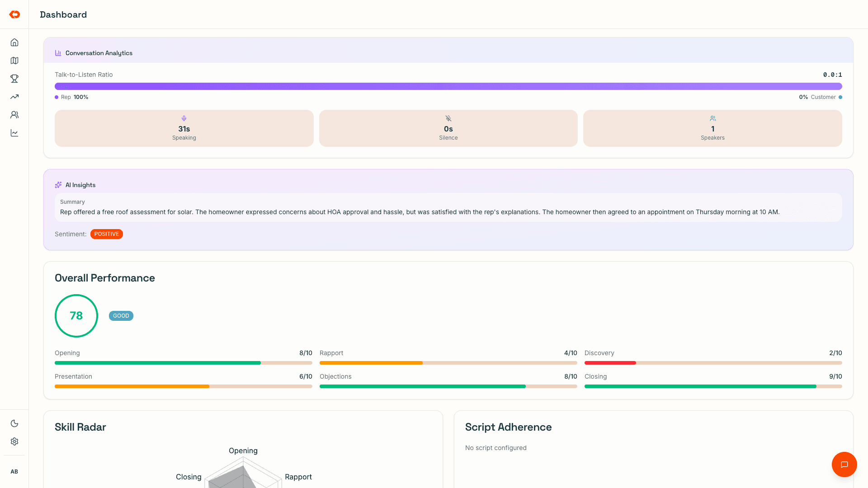This screenshot has height=488, width=868.
Task: Open the orange chat bubble button
Action: pos(844,465)
